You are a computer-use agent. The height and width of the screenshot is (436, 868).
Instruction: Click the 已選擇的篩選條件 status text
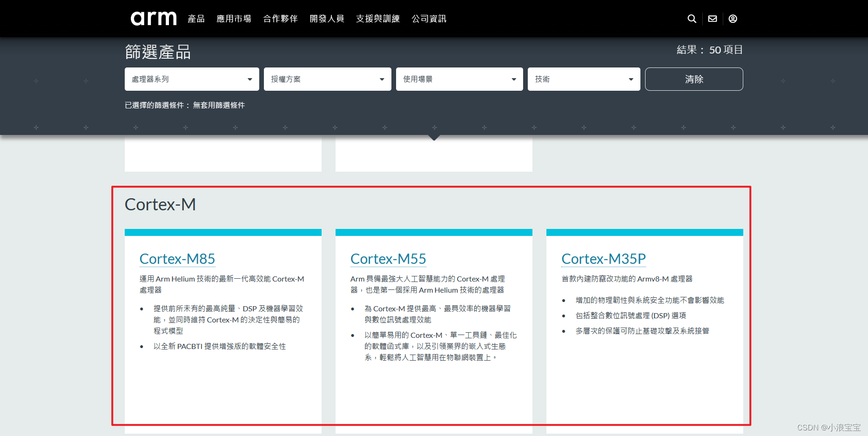pos(185,105)
